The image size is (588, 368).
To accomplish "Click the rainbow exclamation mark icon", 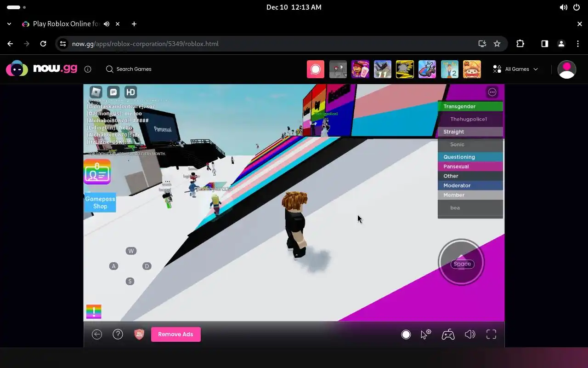I will click(x=94, y=312).
